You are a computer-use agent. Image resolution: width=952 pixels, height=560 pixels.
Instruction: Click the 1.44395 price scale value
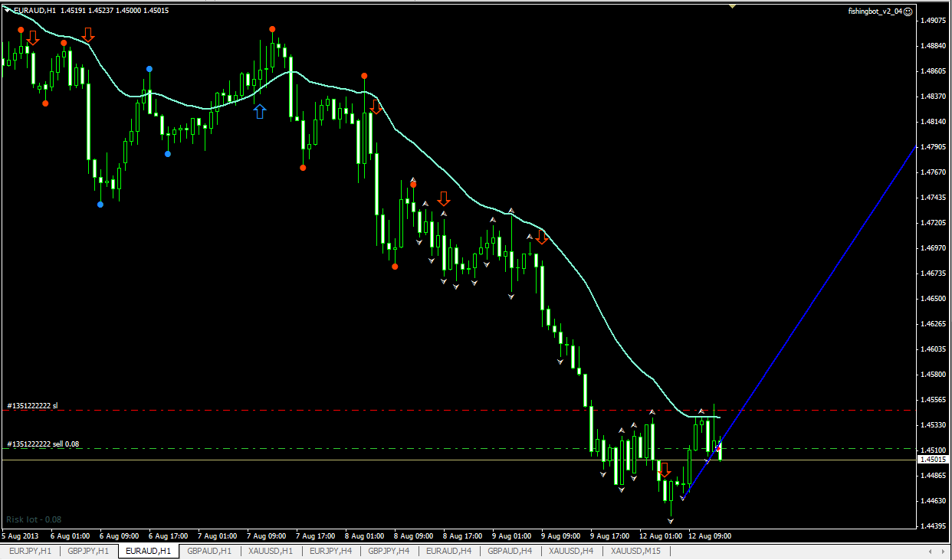[x=933, y=526]
